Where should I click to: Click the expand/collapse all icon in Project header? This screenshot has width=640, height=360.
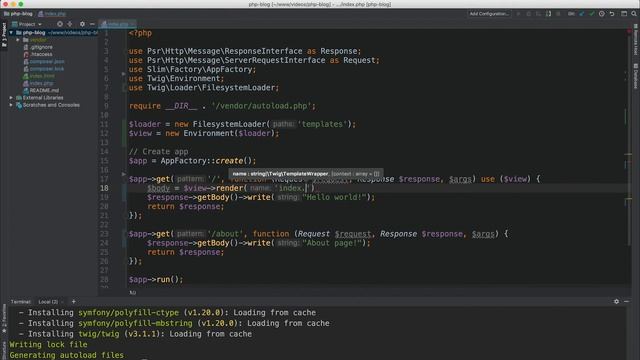pos(70,24)
